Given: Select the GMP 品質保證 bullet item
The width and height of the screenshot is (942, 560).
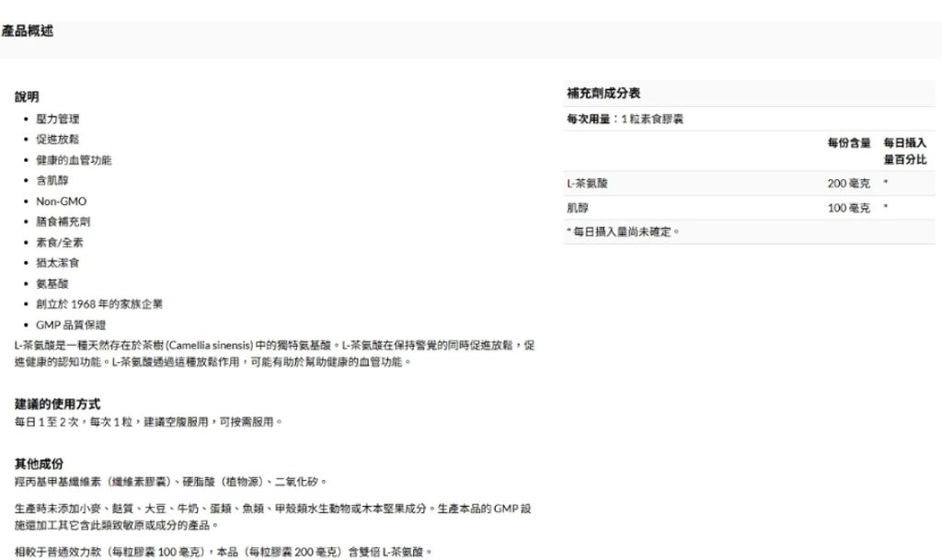Looking at the screenshot, I should pyautogui.click(x=71, y=325).
